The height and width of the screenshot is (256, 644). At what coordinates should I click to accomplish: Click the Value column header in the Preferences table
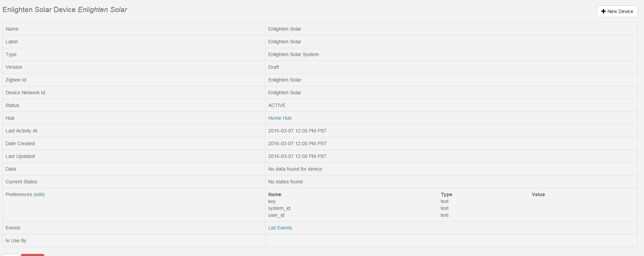tap(539, 194)
